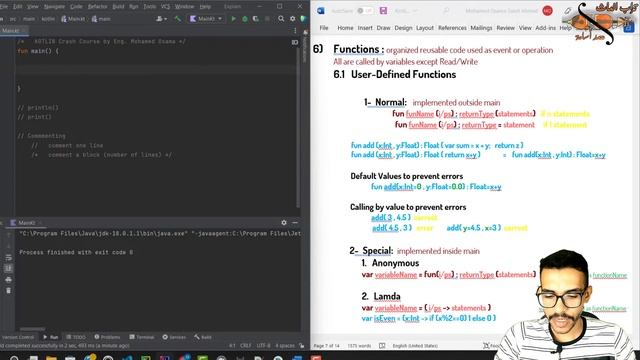Click word count in Word status bar
This screenshot has height=360, width=640.
pos(359,346)
